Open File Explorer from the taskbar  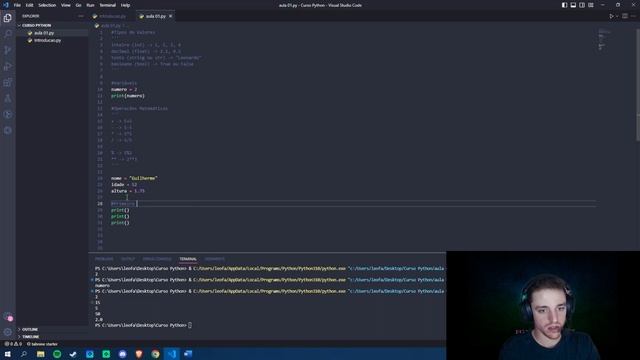tap(40, 354)
